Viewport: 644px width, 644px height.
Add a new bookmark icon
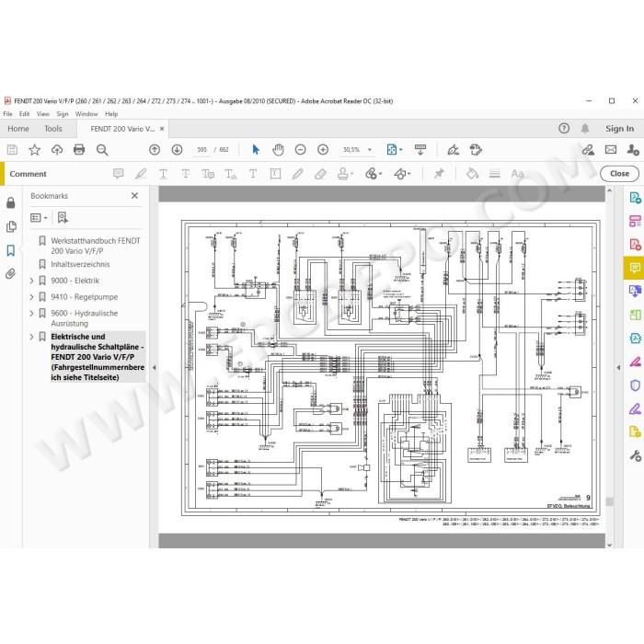click(x=63, y=217)
